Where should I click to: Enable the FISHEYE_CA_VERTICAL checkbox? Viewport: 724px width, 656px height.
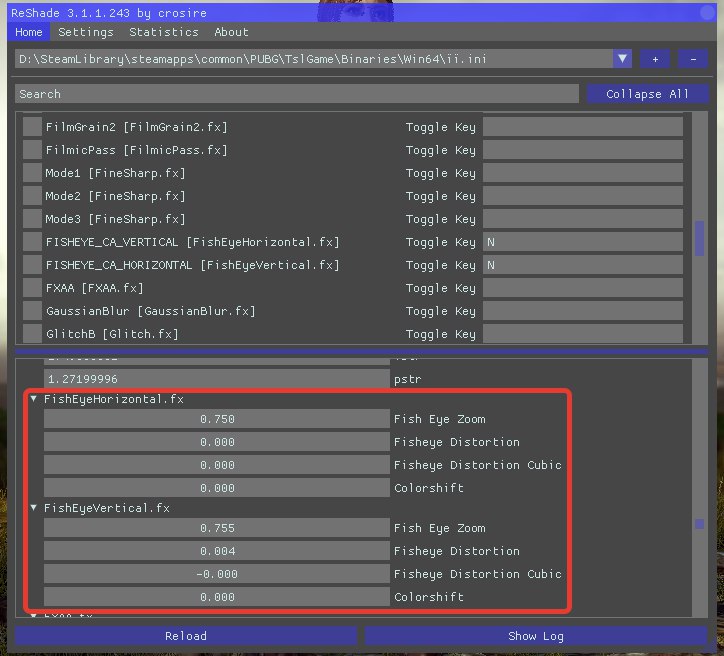tap(32, 241)
